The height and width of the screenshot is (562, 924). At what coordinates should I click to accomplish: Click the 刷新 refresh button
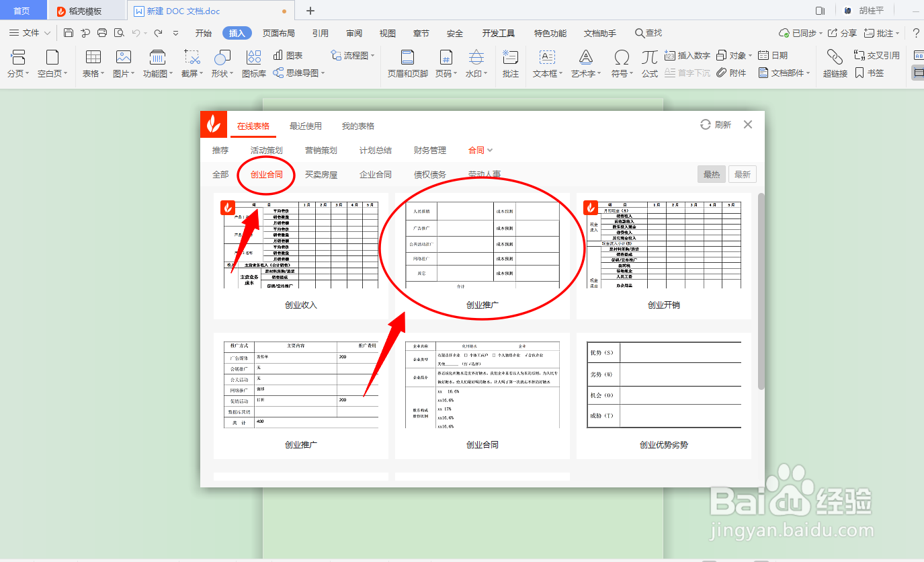pos(716,125)
